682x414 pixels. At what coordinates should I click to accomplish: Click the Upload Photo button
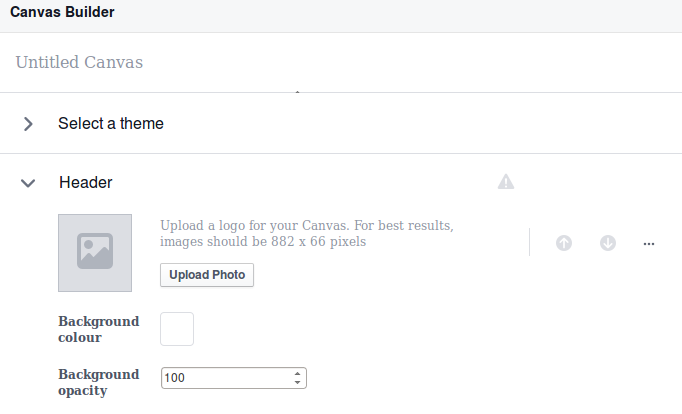207,274
